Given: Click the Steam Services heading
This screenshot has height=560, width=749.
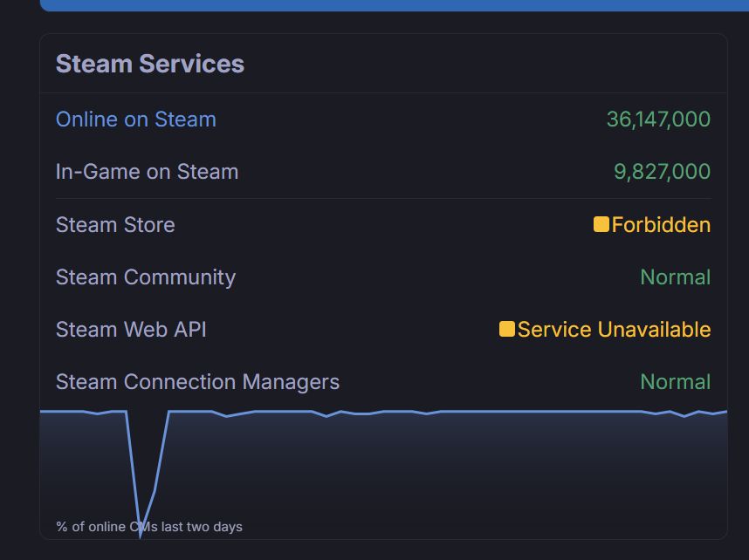Looking at the screenshot, I should pos(150,64).
